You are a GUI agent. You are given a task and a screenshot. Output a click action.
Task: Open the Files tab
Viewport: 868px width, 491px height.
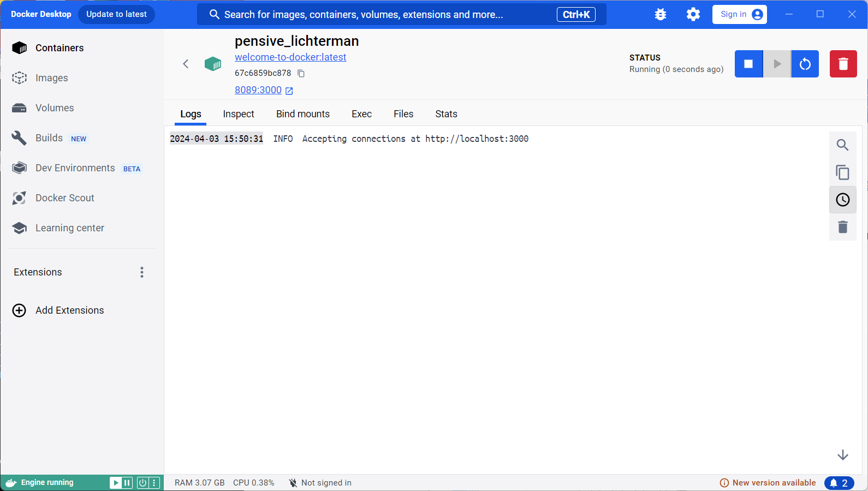pos(403,114)
